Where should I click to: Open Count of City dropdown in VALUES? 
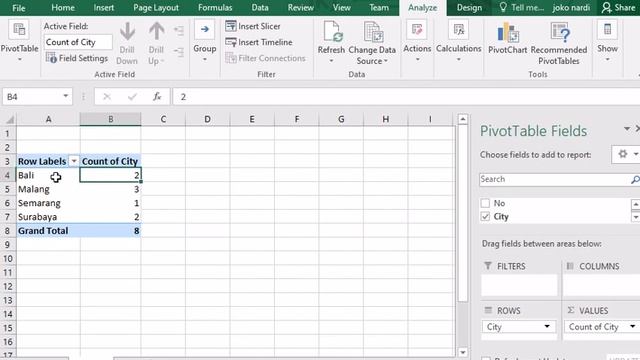point(632,327)
